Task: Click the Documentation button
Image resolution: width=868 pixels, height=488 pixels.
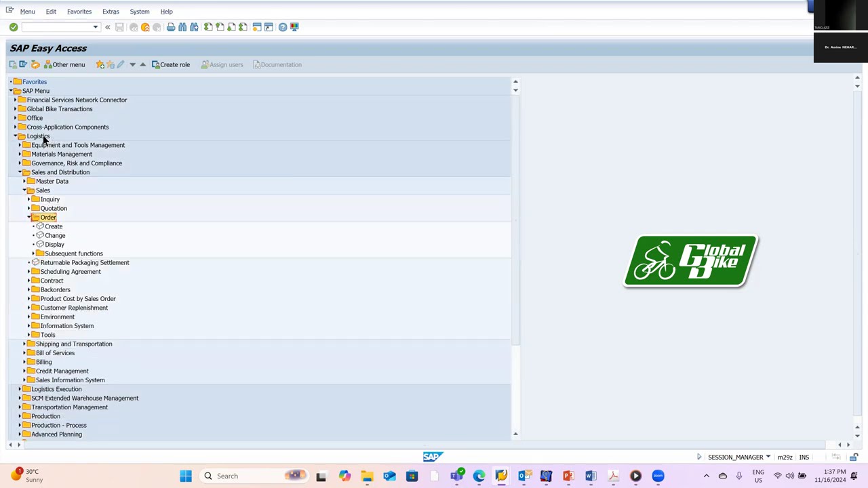Action: pyautogui.click(x=277, y=64)
